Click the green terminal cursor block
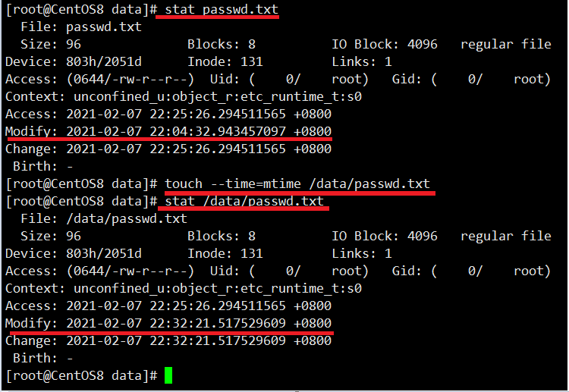 click(168, 375)
